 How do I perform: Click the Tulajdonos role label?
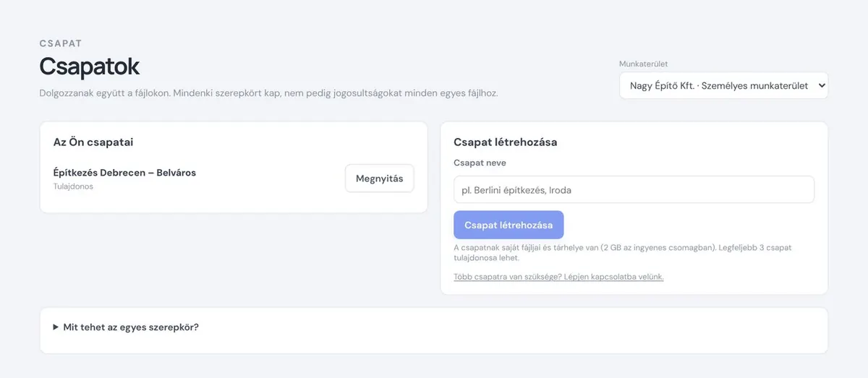(x=73, y=186)
